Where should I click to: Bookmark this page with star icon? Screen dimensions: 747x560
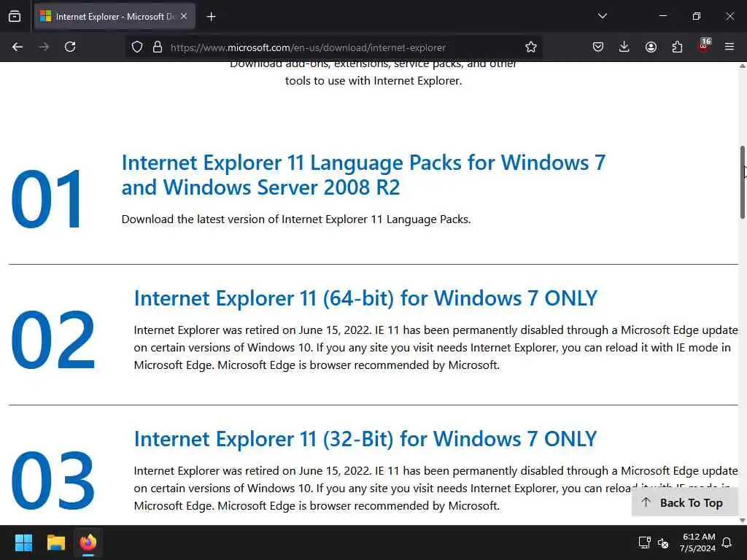tap(531, 47)
